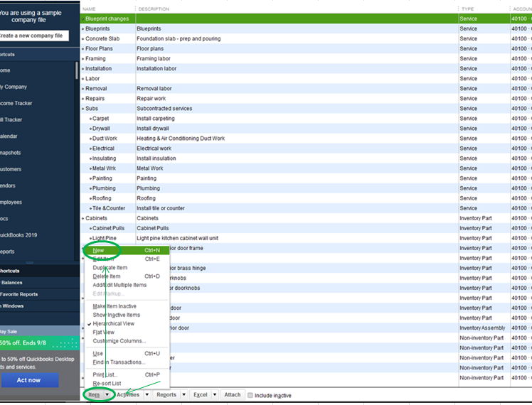This screenshot has width=532, height=405.
Task: Sort list by DESCRIPTION column header
Action: (154, 9)
